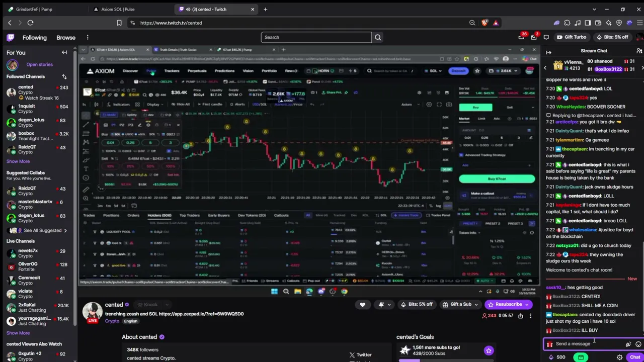Image resolution: width=644 pixels, height=362 pixels.
Task: Open Brave Shields icon in address bar
Action: pos(485,23)
